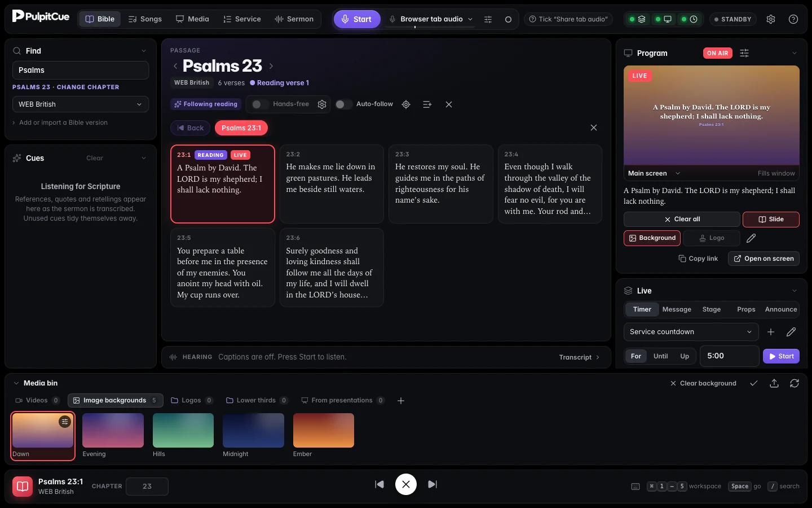
Task: Select the Ember background thumbnail
Action: coord(324,431)
